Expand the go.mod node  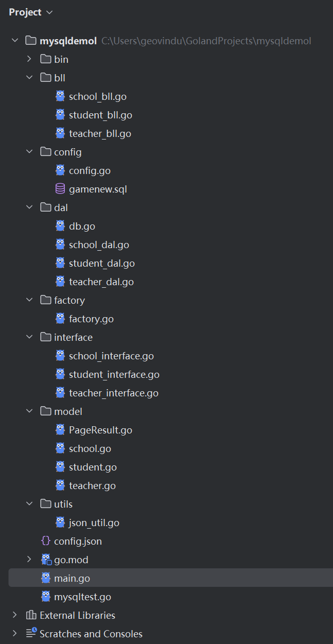point(29,560)
